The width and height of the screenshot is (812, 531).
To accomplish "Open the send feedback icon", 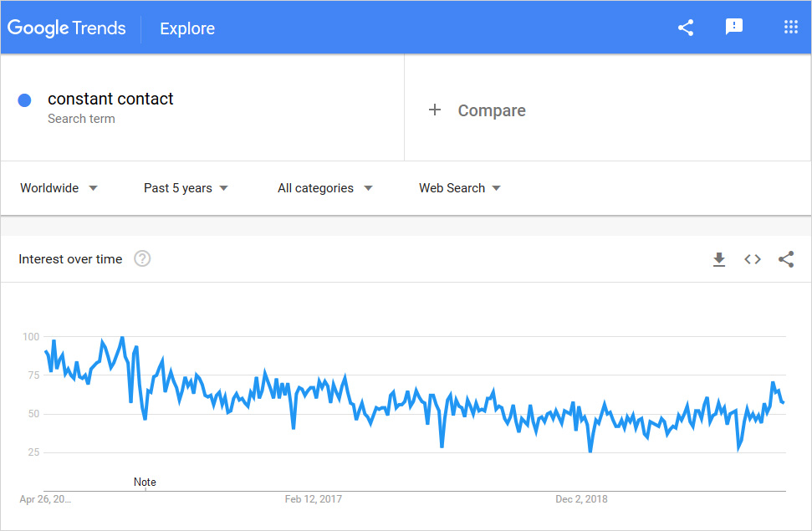I will tap(734, 28).
